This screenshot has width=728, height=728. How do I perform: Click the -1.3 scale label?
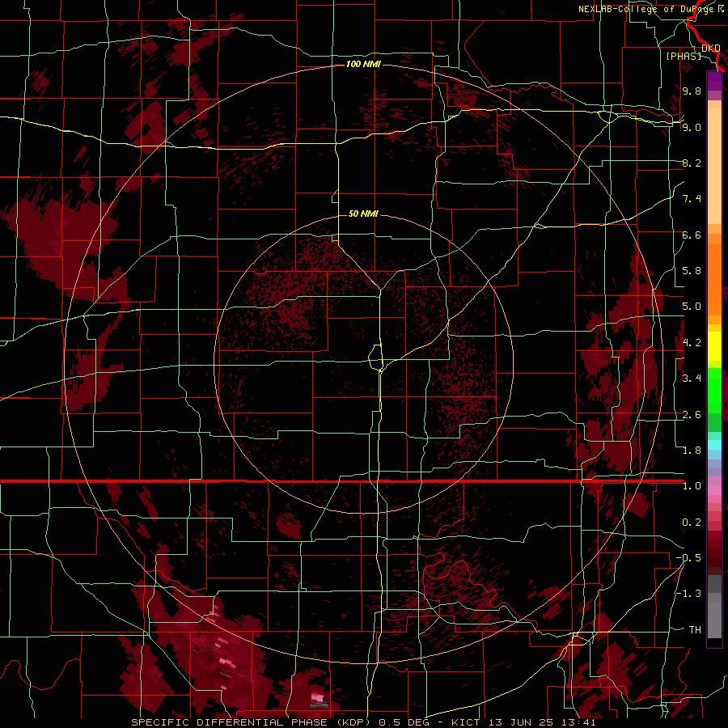688,594
